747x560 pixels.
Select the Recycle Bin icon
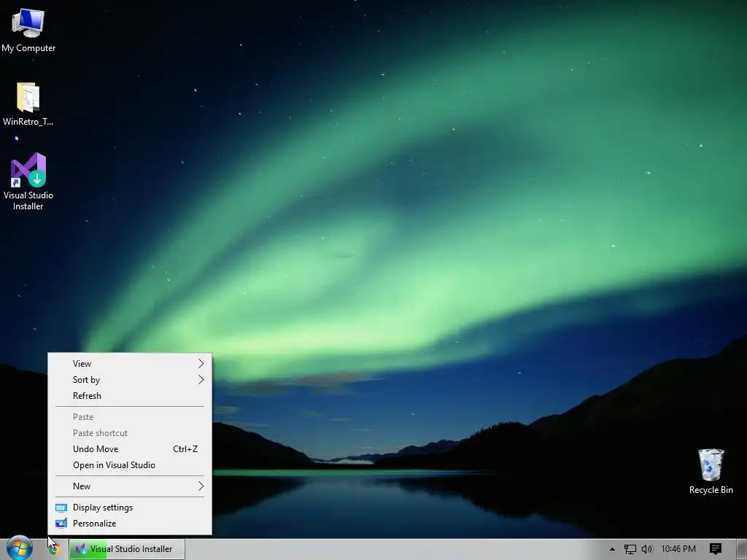tap(711, 471)
